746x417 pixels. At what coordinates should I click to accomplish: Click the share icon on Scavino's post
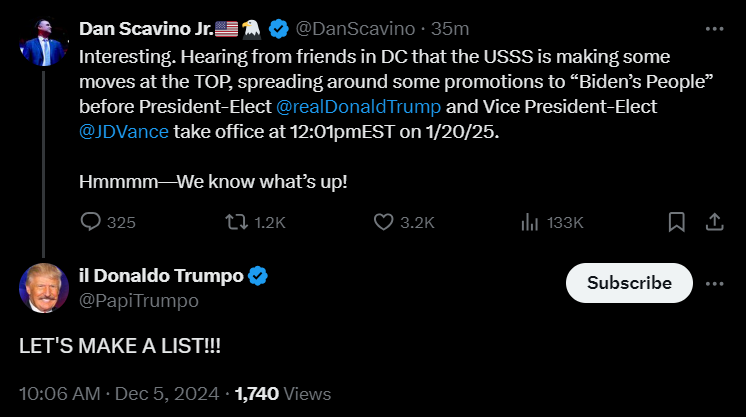point(714,222)
